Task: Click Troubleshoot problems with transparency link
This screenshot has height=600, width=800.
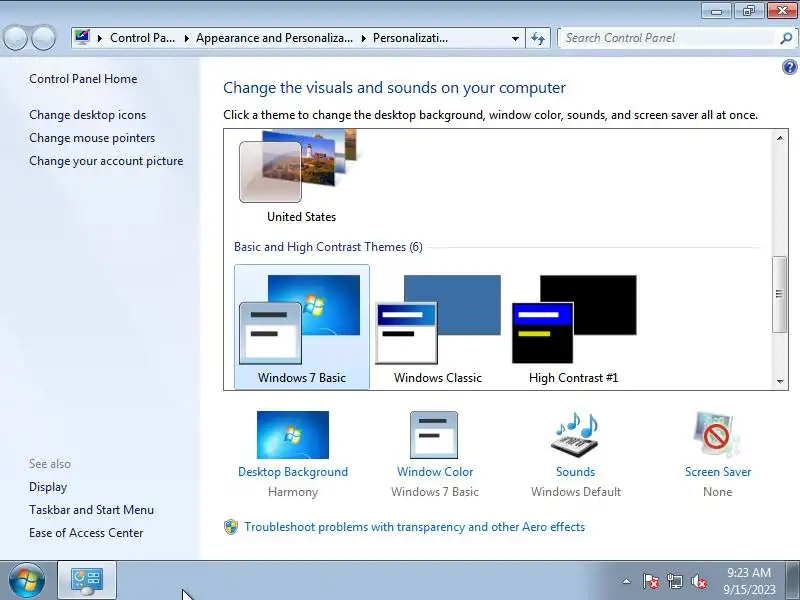Action: [414, 527]
